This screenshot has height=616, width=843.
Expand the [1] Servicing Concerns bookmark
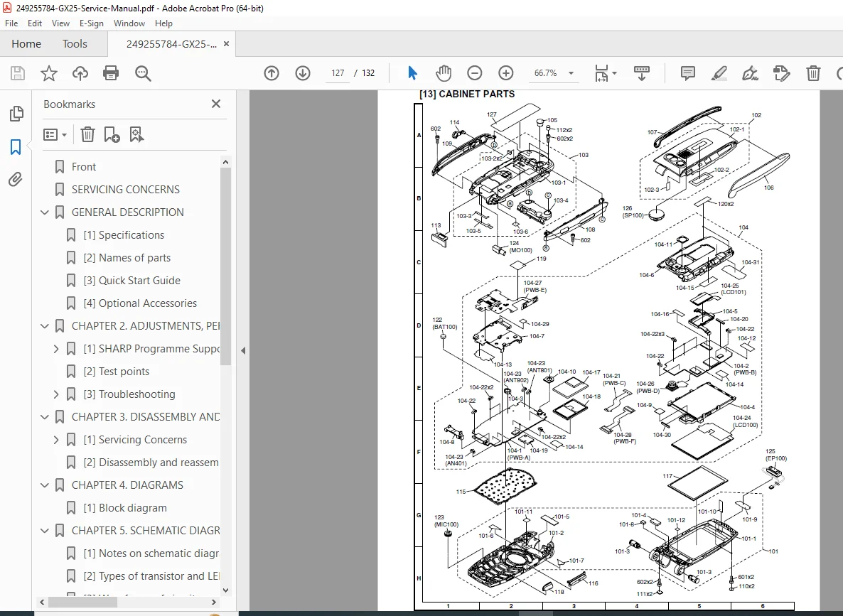(x=56, y=440)
